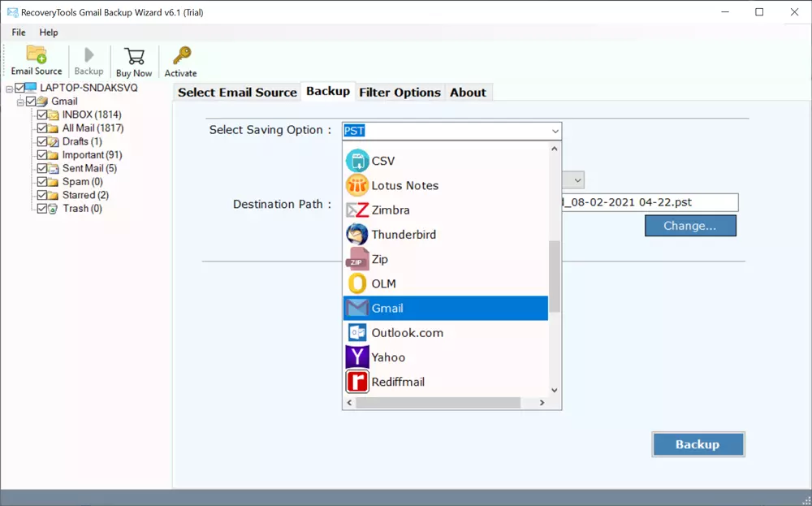Select the Yahoo icon in saving options
The width and height of the screenshot is (812, 506).
tap(357, 357)
